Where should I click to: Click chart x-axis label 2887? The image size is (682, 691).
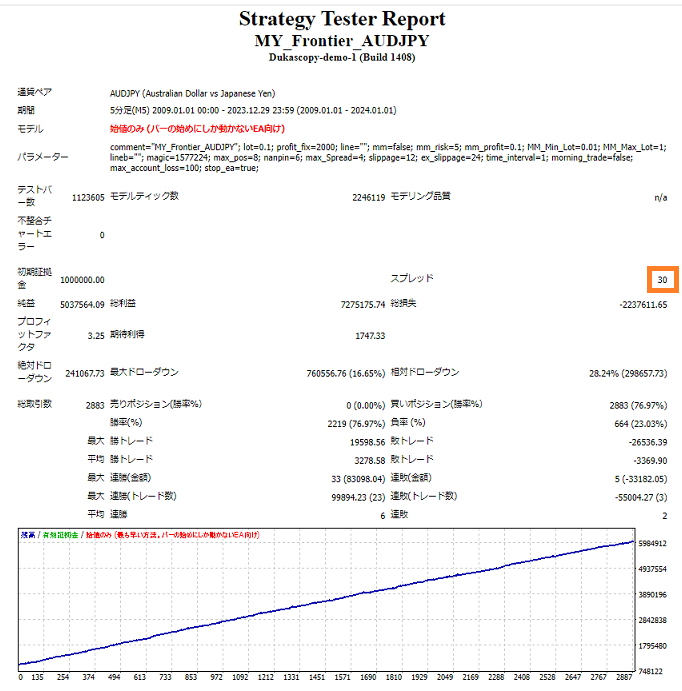tap(624, 677)
